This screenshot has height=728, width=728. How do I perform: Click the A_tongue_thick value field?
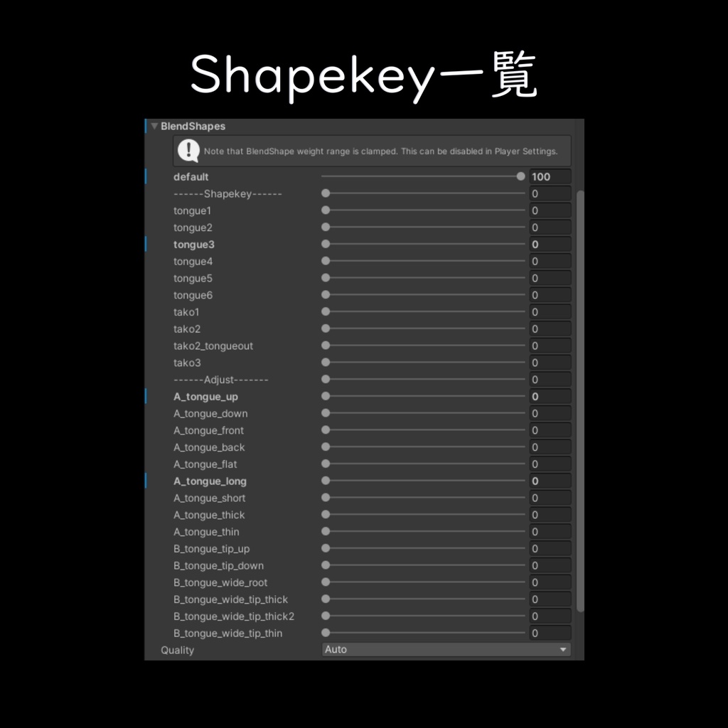pyautogui.click(x=550, y=515)
